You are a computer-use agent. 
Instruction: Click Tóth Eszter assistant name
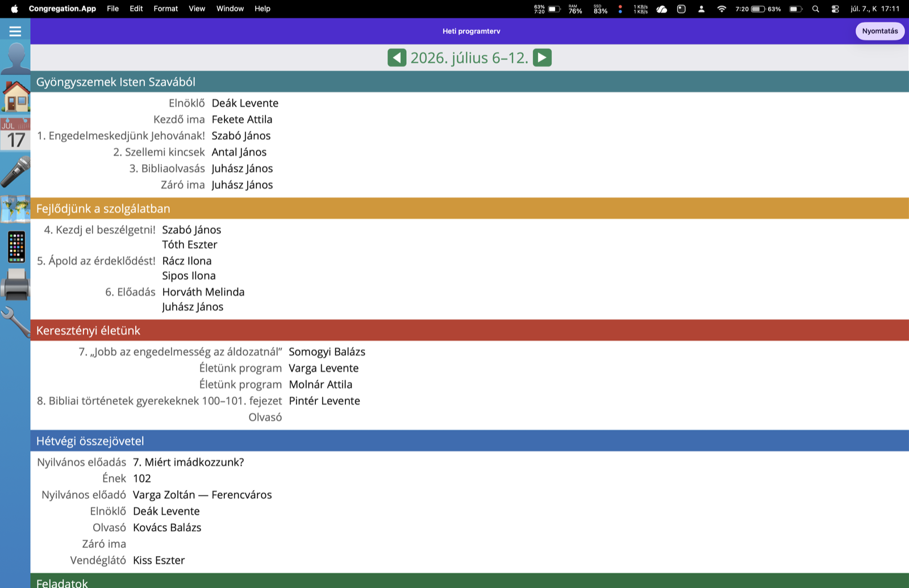tap(190, 245)
